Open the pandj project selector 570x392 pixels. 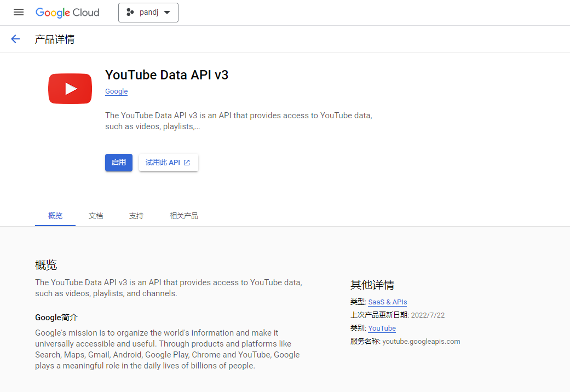pyautogui.click(x=148, y=12)
